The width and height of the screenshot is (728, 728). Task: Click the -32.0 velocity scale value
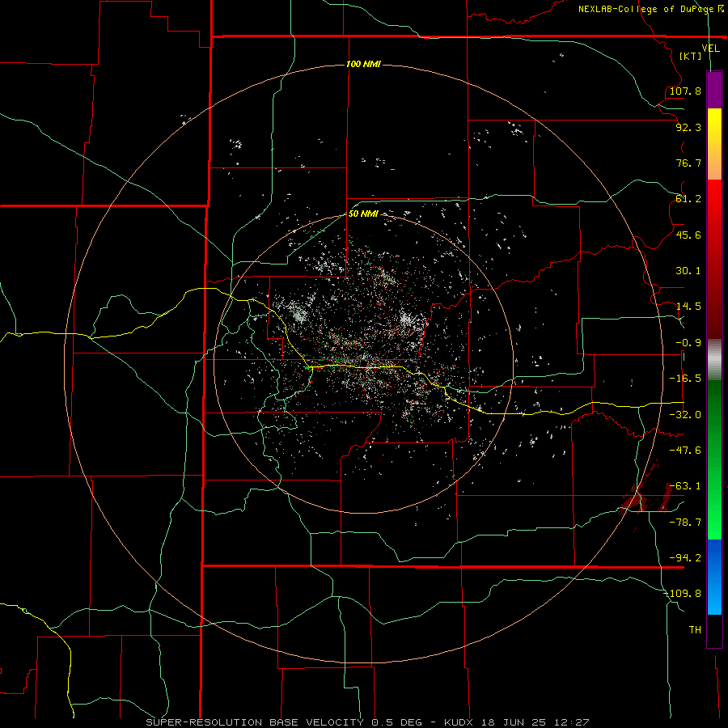pyautogui.click(x=685, y=415)
